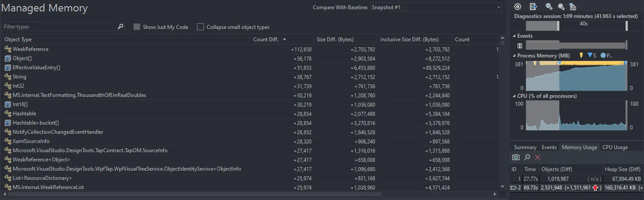Collapse the Events section
The width and height of the screenshot is (644, 200).
pyautogui.click(x=514, y=36)
